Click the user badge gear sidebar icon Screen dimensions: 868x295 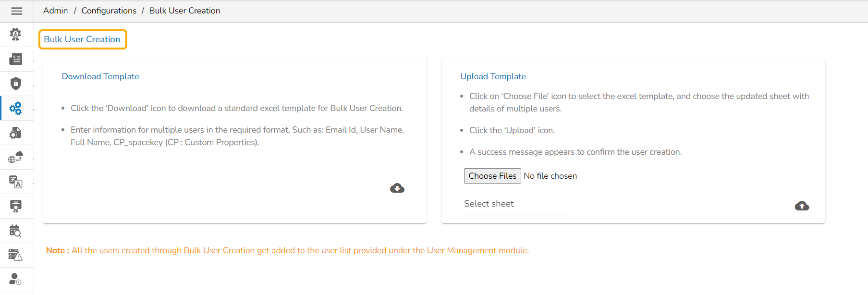[16, 34]
